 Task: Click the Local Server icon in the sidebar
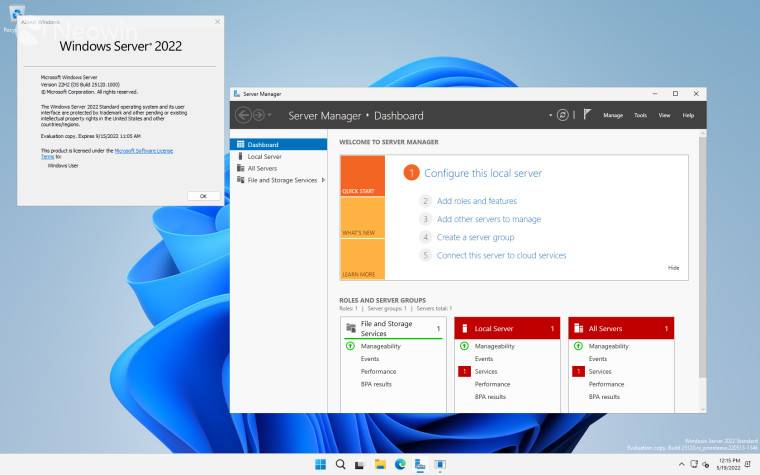point(240,156)
